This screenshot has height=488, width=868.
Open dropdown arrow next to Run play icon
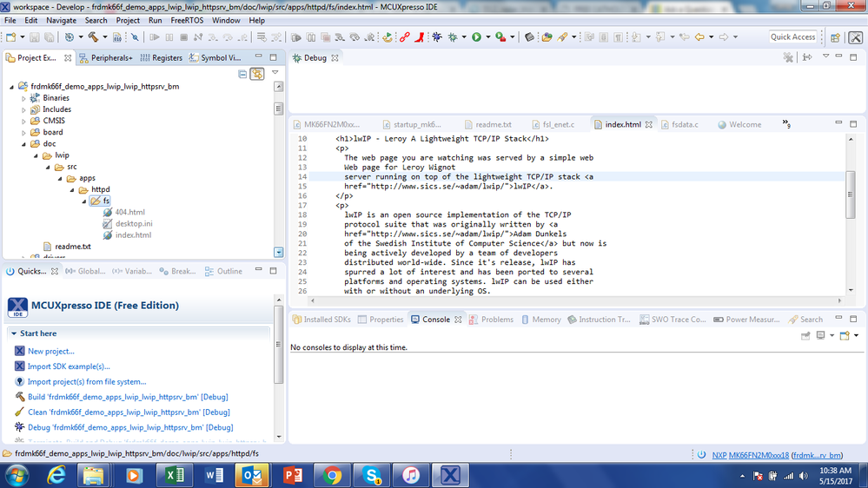(x=488, y=37)
